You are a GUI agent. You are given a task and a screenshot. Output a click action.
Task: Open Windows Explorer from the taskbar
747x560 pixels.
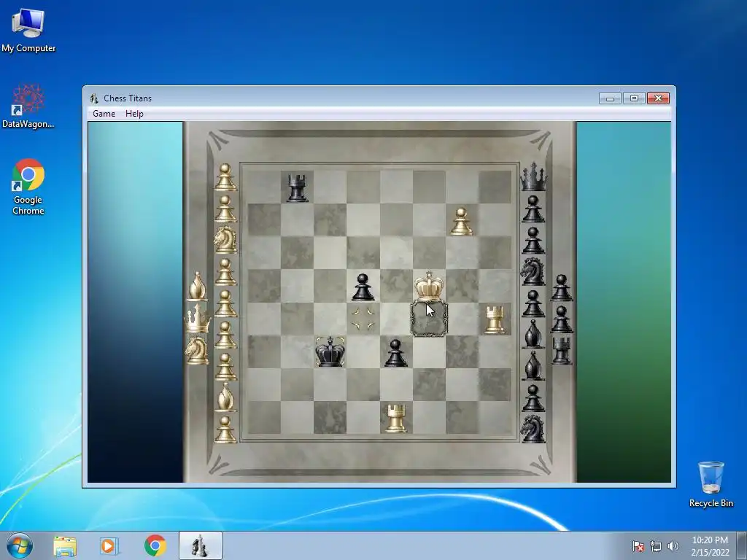pyautogui.click(x=65, y=545)
